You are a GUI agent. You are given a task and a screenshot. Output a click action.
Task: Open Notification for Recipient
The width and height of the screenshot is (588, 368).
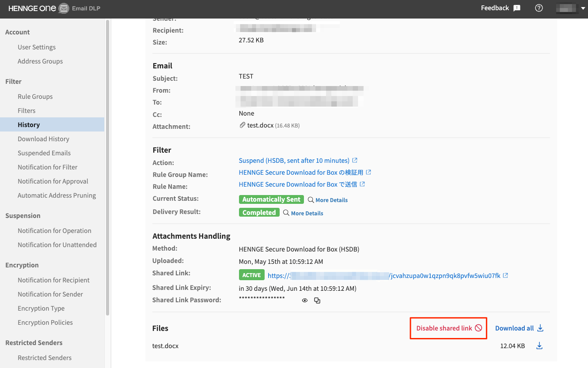click(54, 280)
